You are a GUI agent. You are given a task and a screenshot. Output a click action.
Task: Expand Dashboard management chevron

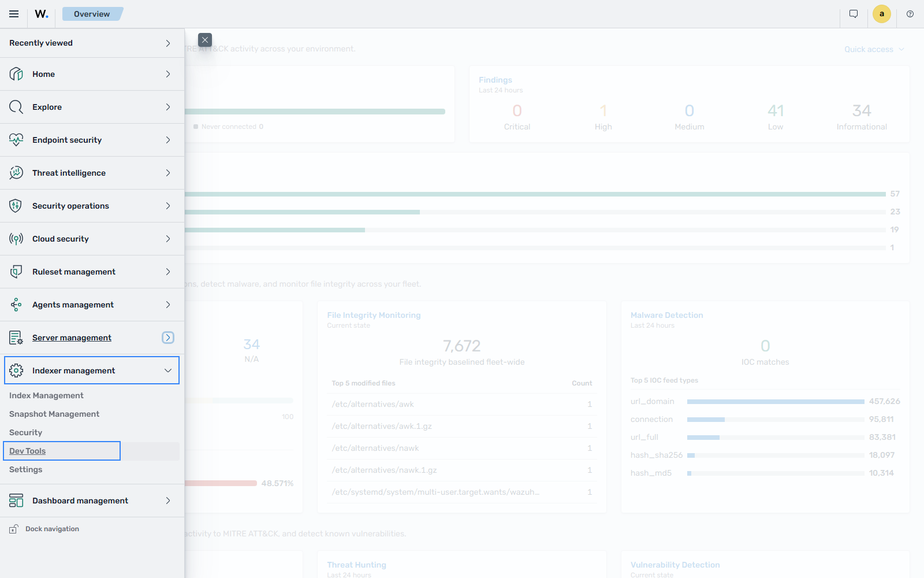pos(168,501)
